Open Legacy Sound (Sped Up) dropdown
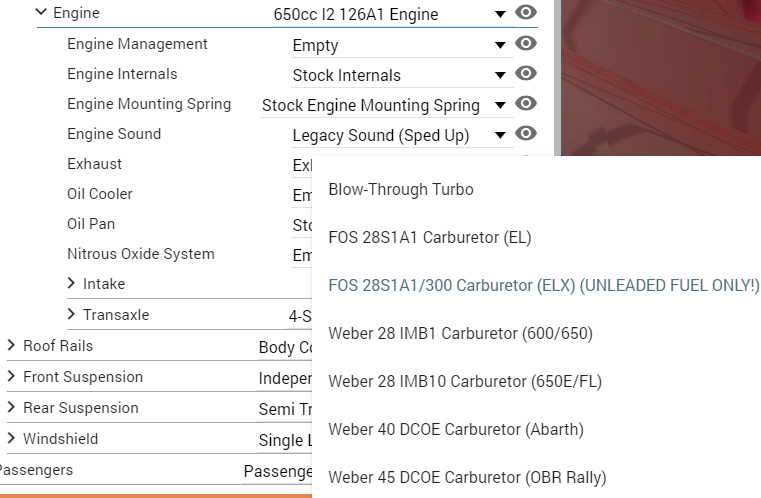The height and width of the screenshot is (498, 761). point(402,135)
